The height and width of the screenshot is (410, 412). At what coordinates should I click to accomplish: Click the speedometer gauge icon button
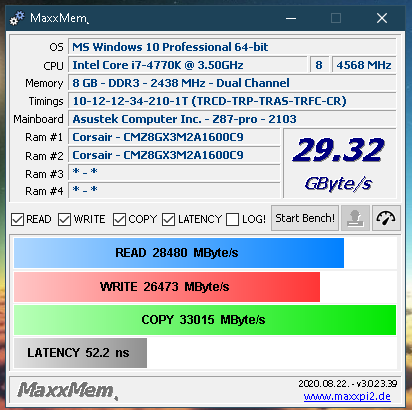click(x=386, y=218)
